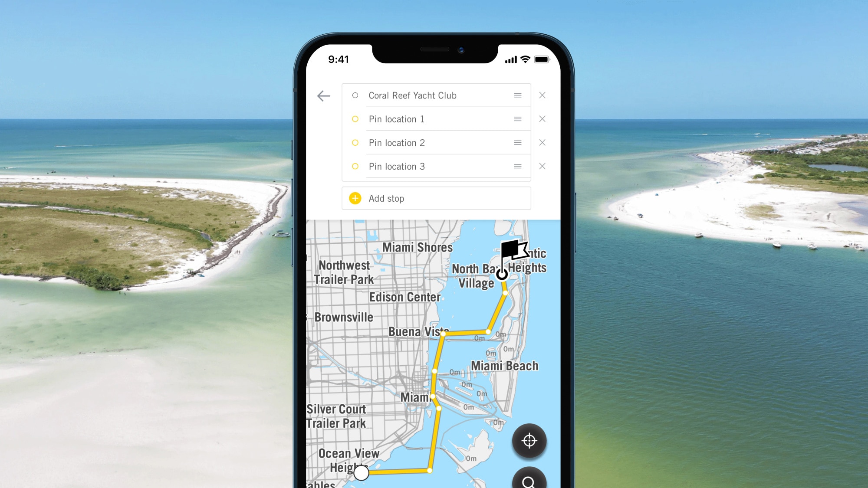The image size is (868, 488).
Task: Select Pin location 3 route stop
Action: pos(397,166)
